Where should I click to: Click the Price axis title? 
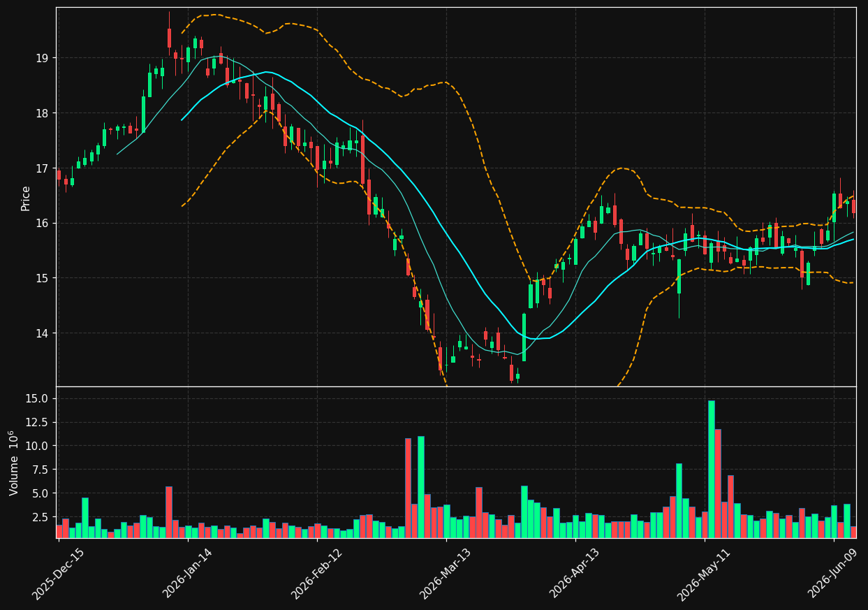26,198
